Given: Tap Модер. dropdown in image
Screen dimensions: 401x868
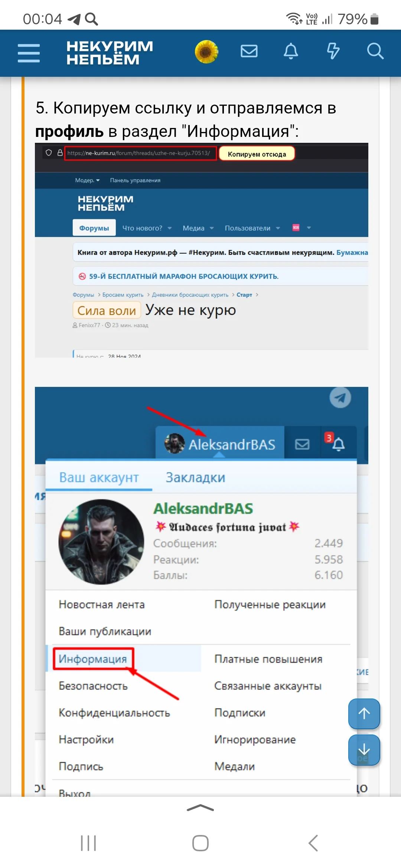Looking at the screenshot, I should 87,180.
